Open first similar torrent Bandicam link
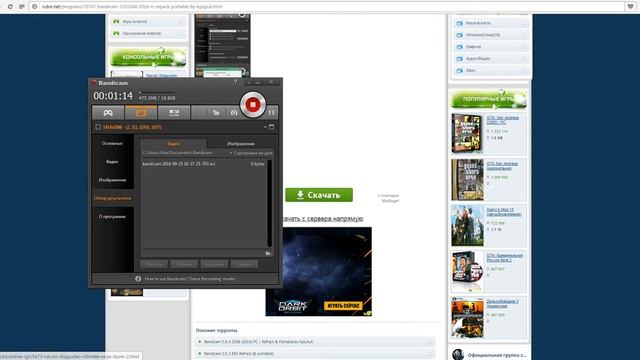Image resolution: width=640 pixels, height=360 pixels. tap(258, 342)
